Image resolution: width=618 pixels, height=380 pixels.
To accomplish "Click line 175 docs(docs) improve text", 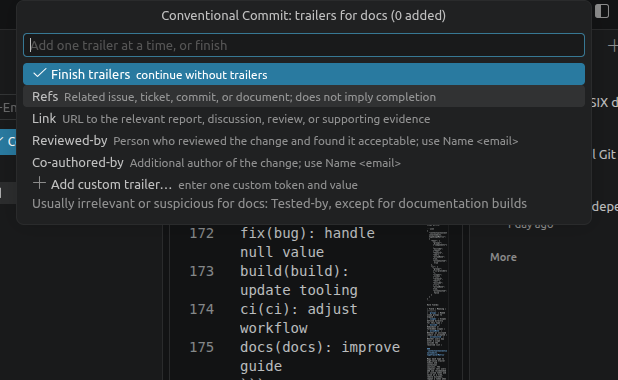I will (x=320, y=356).
